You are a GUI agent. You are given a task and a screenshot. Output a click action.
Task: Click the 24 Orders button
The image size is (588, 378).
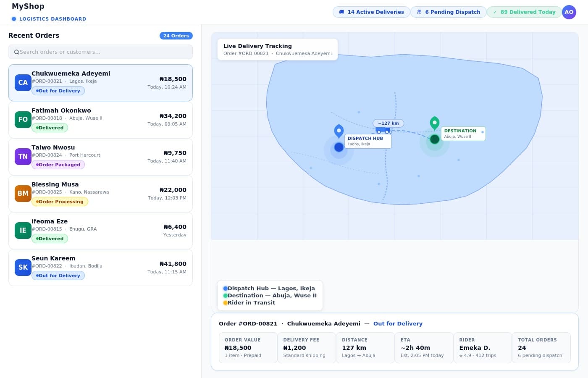pos(176,36)
